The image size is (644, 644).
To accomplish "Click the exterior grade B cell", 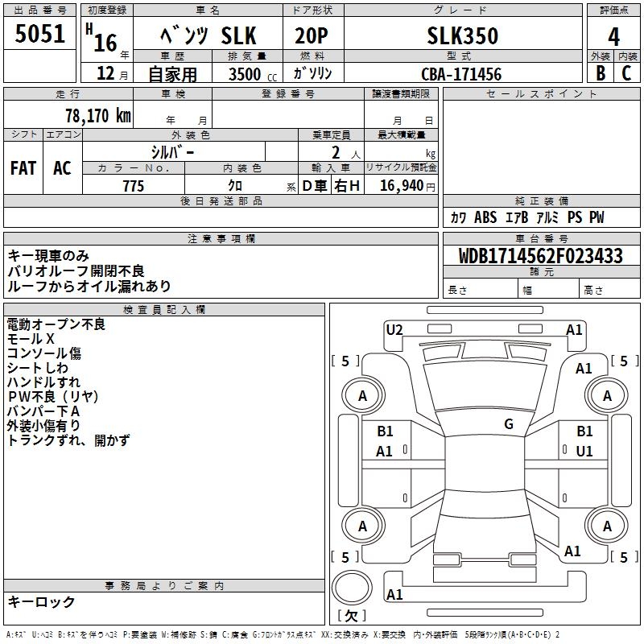I will coord(599,74).
